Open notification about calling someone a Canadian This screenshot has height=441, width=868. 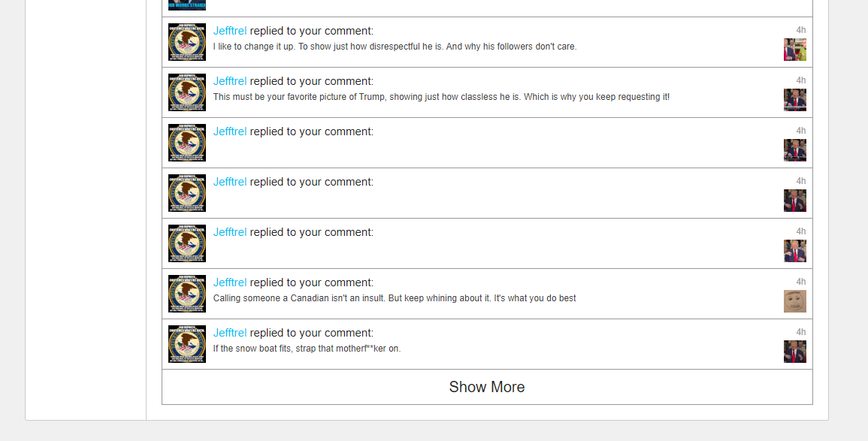[x=394, y=298]
